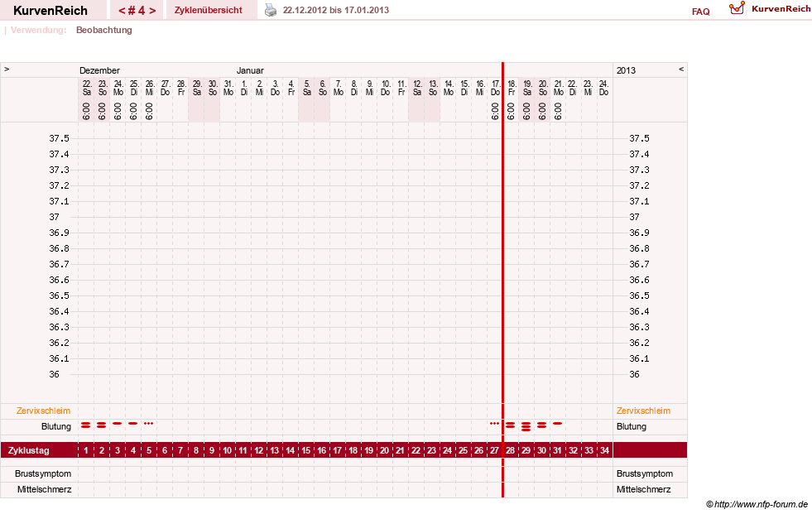Select cycle day 5 cell

pos(149,450)
